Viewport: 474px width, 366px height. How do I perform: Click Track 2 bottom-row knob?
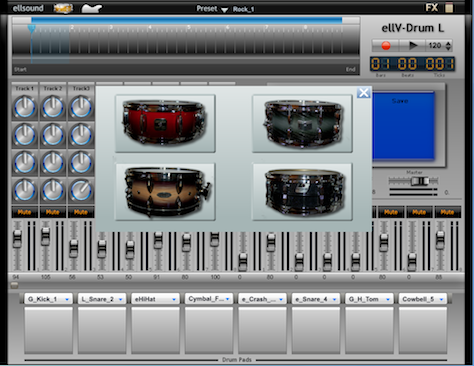[x=53, y=191]
